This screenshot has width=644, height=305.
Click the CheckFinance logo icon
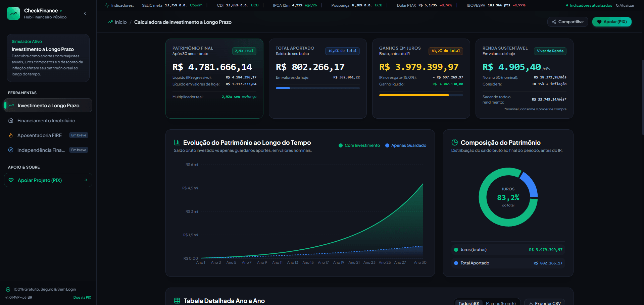[x=13, y=13]
